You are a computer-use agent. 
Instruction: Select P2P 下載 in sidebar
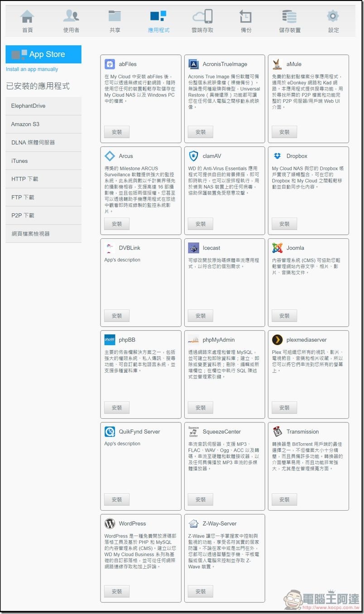[x=43, y=215]
